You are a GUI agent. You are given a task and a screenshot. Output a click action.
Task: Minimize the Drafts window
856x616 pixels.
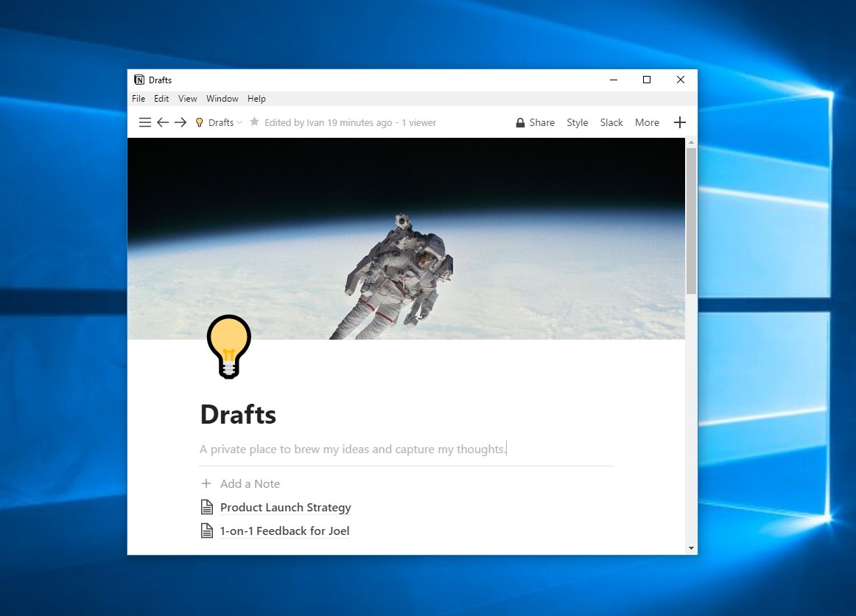coord(614,80)
